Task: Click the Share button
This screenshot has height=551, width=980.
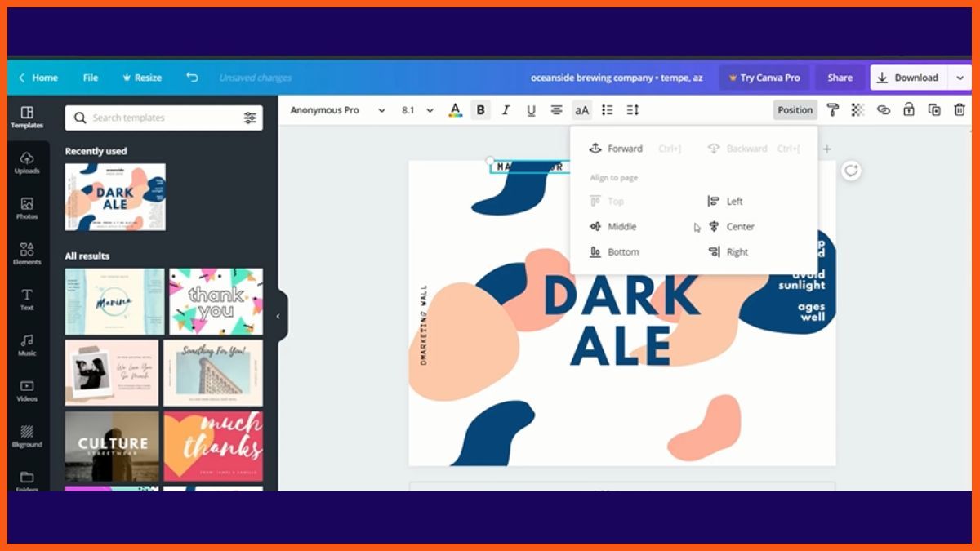Action: click(840, 78)
